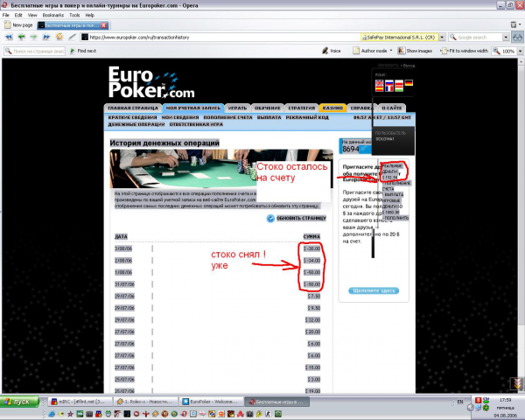The width and height of the screenshot is (525, 420).
Task: Follow the ОТВЕТСТВЕННАЯ ИГРА submenu link
Action: click(x=196, y=124)
